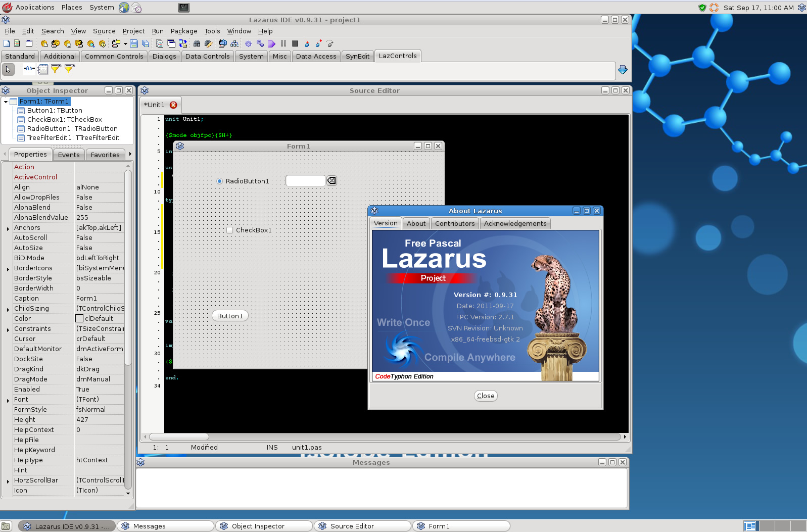
Task: Select the notebook component palette icon
Action: [43, 69]
